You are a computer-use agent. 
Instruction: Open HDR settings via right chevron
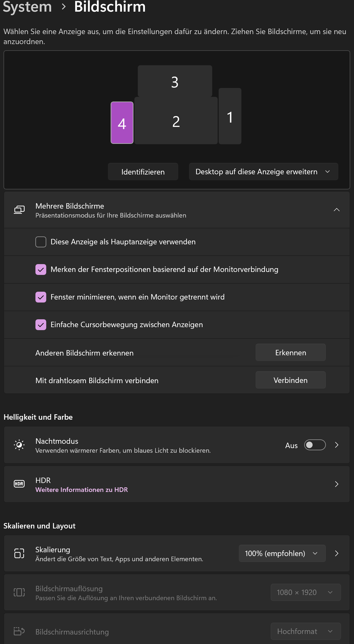337,484
